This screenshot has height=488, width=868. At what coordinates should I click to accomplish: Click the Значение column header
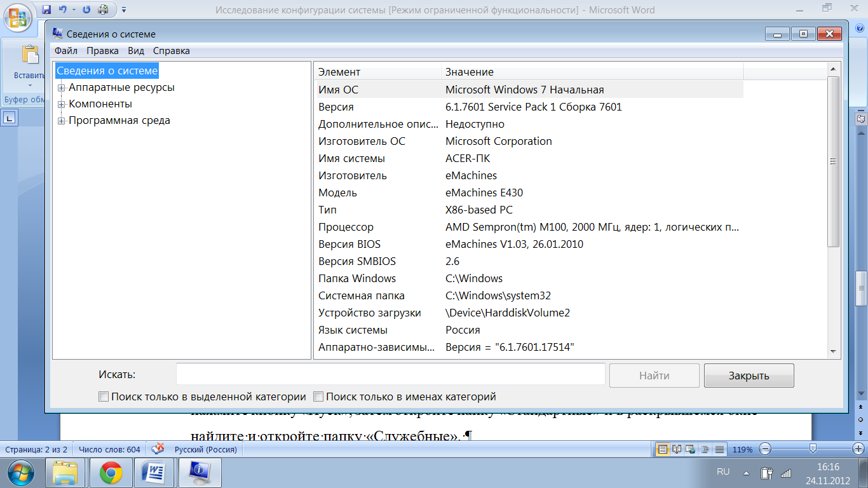(592, 72)
